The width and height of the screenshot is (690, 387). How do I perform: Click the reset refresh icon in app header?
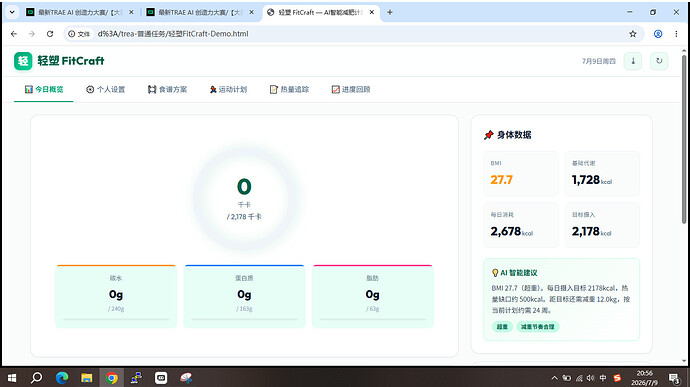pyautogui.click(x=659, y=61)
